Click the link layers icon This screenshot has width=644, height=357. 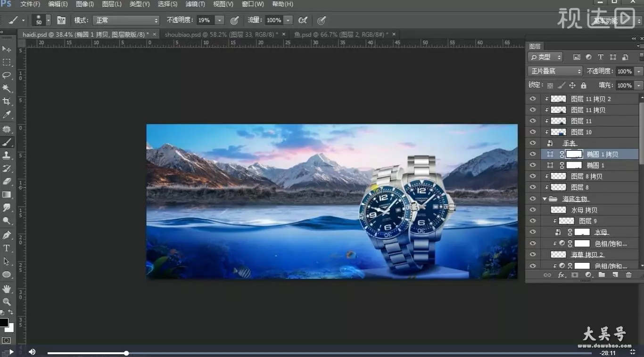(x=547, y=275)
